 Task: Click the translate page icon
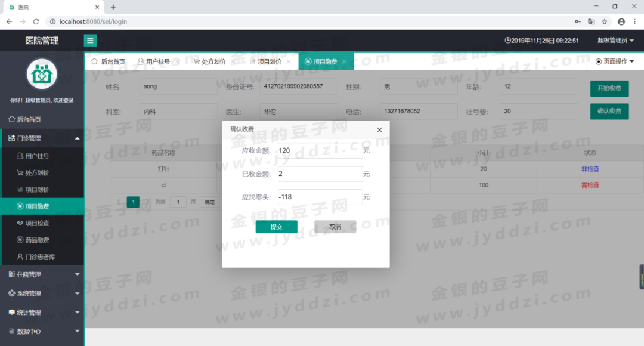pos(591,22)
